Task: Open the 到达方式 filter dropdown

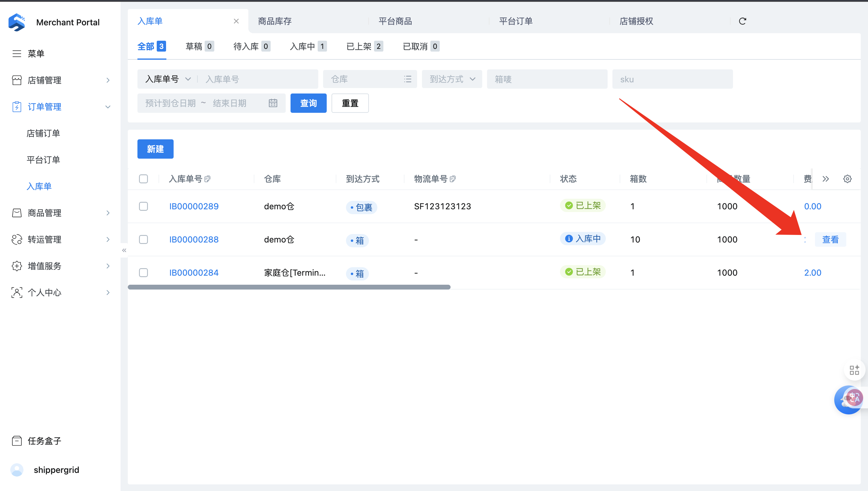Action: click(x=452, y=79)
